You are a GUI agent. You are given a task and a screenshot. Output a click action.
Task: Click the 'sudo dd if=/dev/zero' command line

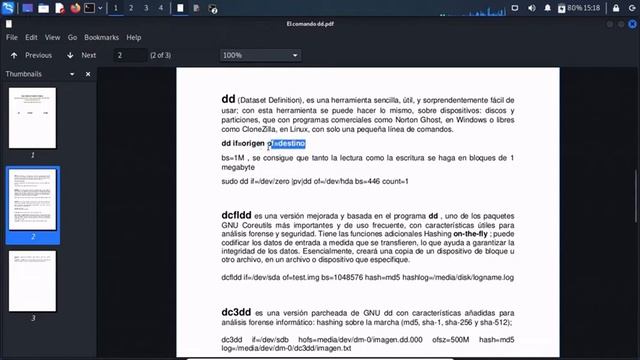315,181
